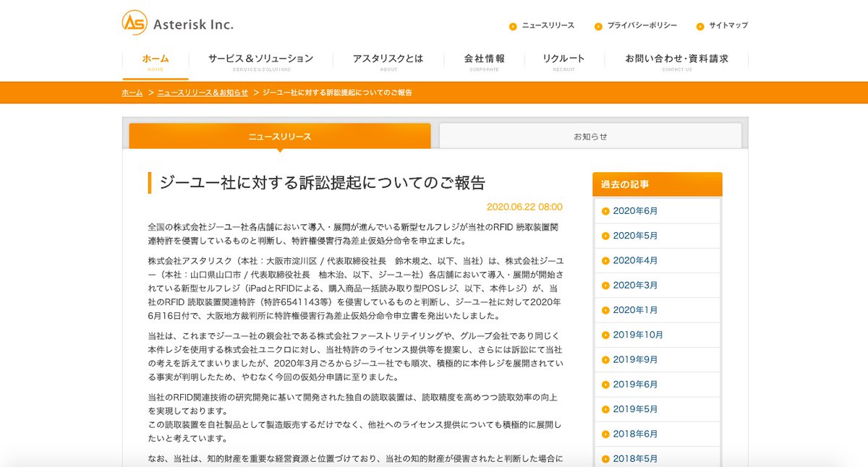Viewport: 868px width, 467px height.
Task: Click arrow icon next to 2020年1月
Action: [x=605, y=310]
